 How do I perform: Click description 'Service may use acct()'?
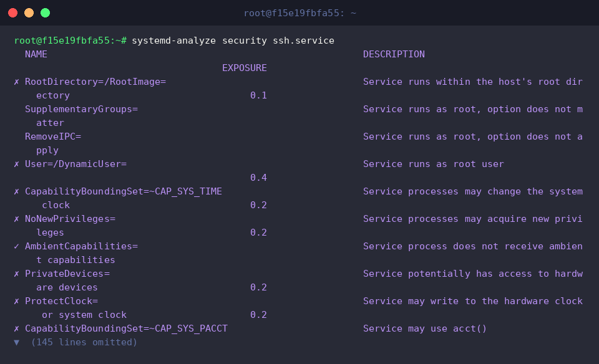tap(425, 329)
